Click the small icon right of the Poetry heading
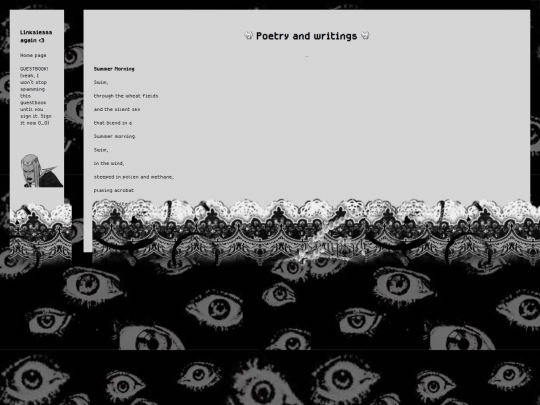 click(365, 35)
